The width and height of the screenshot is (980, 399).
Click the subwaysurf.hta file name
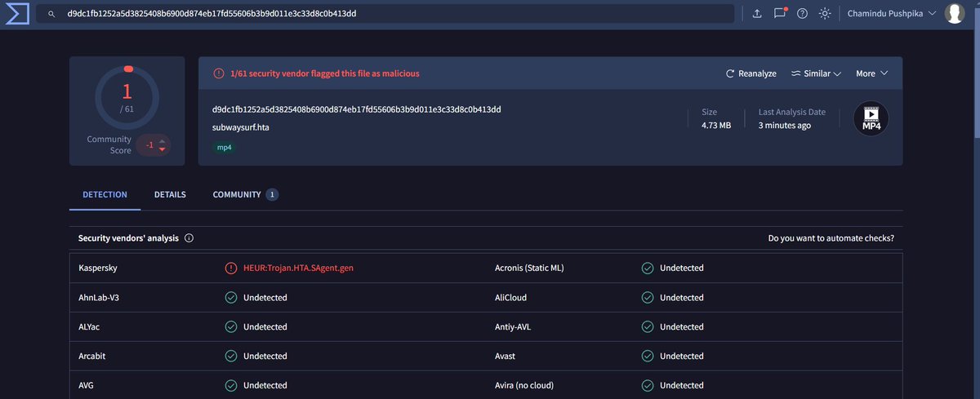242,128
